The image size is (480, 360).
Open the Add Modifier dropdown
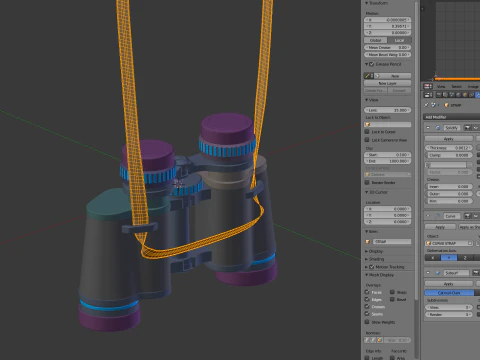click(452, 117)
